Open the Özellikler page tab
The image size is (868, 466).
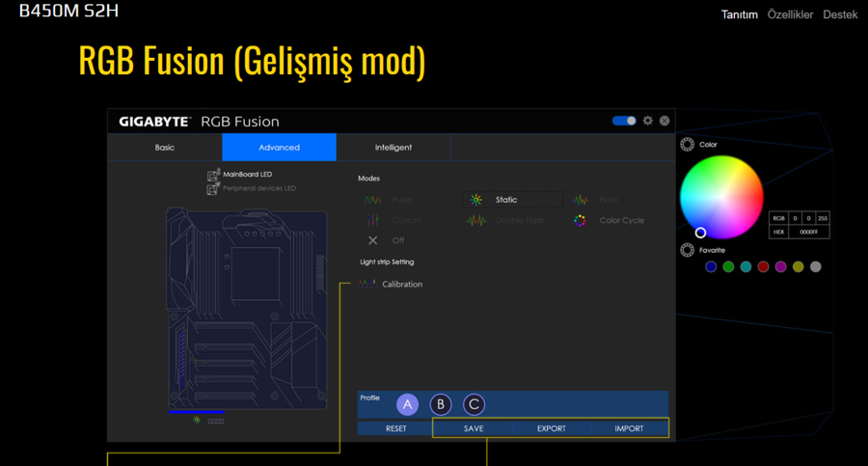pos(790,15)
